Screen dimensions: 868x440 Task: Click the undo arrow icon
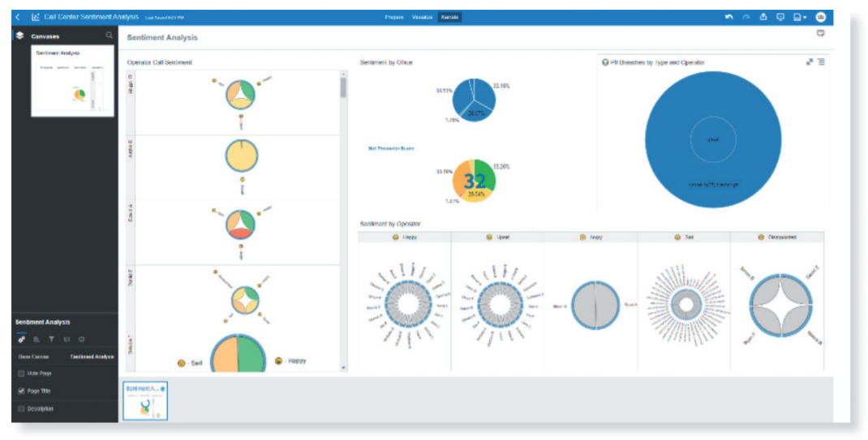(729, 17)
